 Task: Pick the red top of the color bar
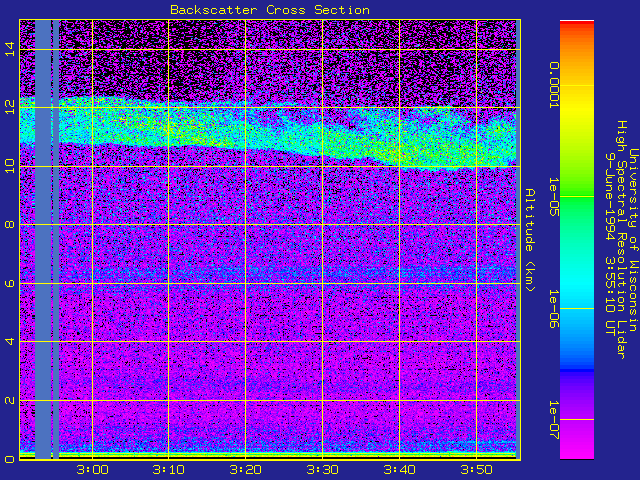[577, 24]
